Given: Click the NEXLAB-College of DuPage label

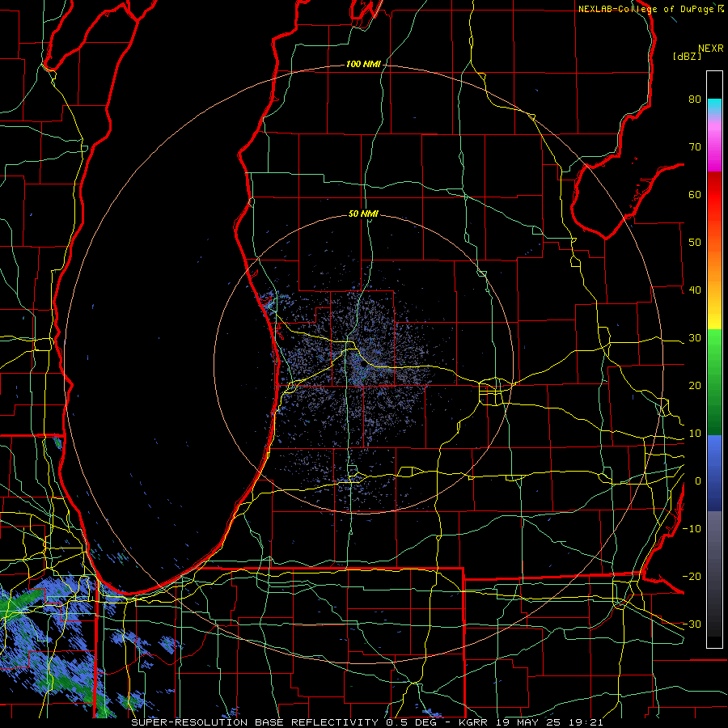Looking at the screenshot, I should [646, 9].
